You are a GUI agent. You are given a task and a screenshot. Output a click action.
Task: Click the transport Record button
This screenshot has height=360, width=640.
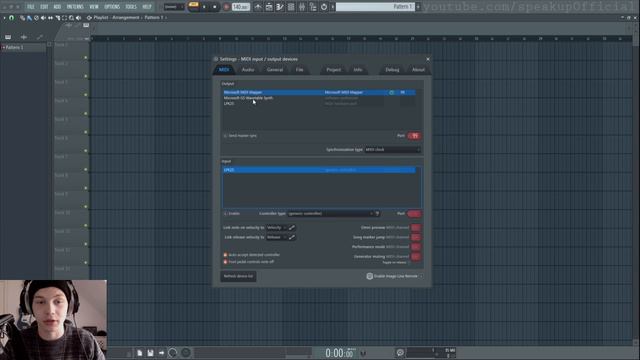(227, 7)
